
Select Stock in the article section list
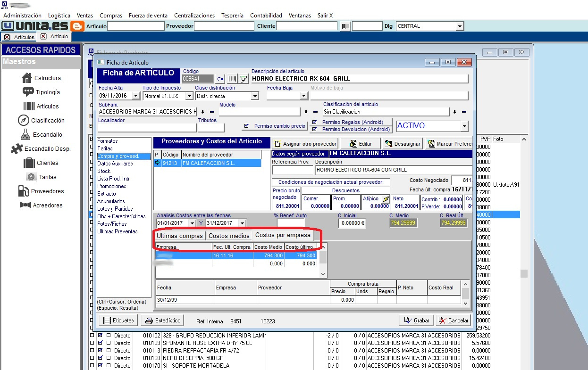click(104, 171)
